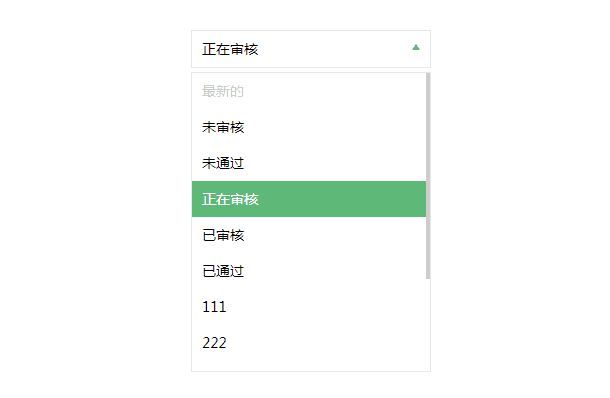Collapse the list via the green triangle arrow
The height and width of the screenshot is (398, 610).
pos(415,47)
